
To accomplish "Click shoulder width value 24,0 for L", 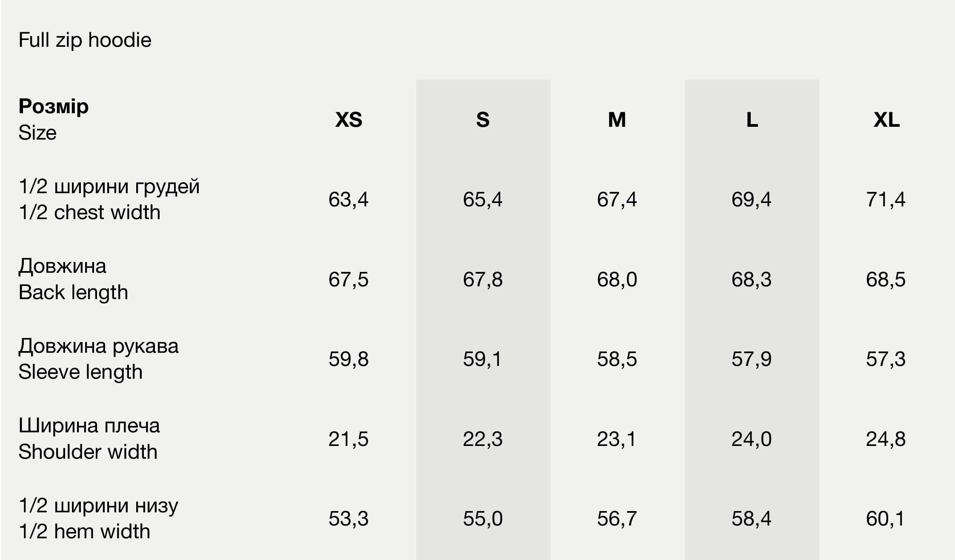I will coord(751,439).
